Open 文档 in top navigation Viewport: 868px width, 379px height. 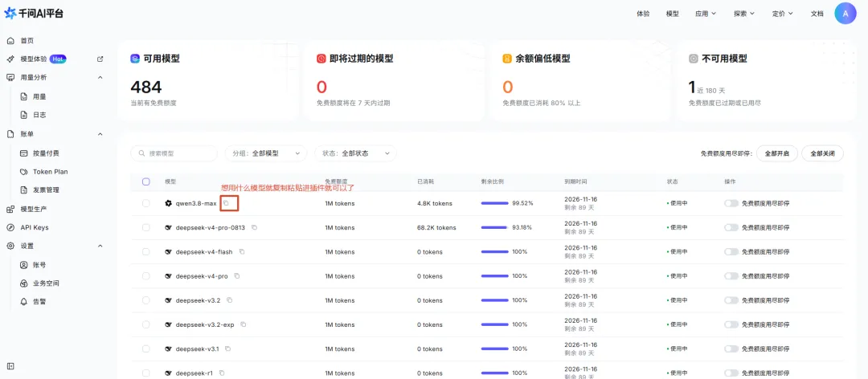(x=817, y=14)
